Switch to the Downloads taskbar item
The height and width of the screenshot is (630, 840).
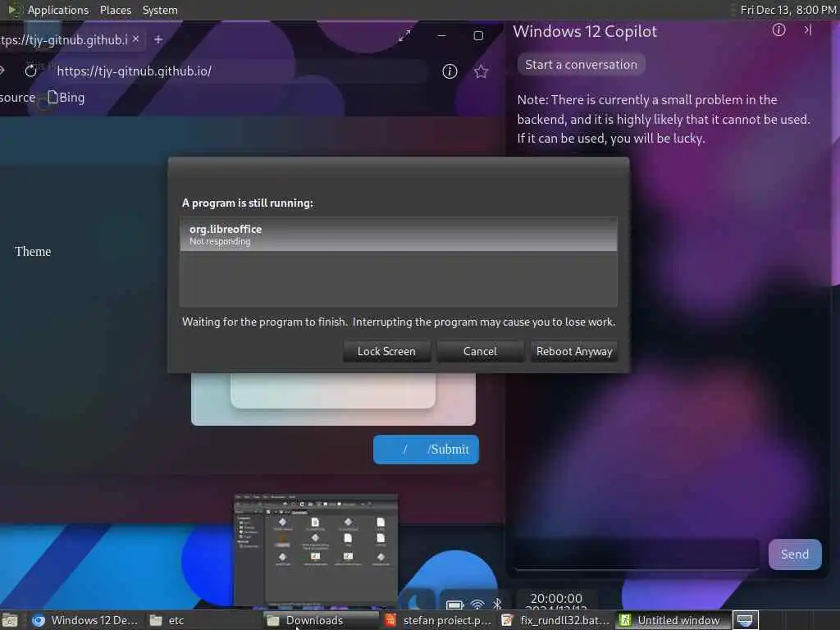pyautogui.click(x=321, y=620)
